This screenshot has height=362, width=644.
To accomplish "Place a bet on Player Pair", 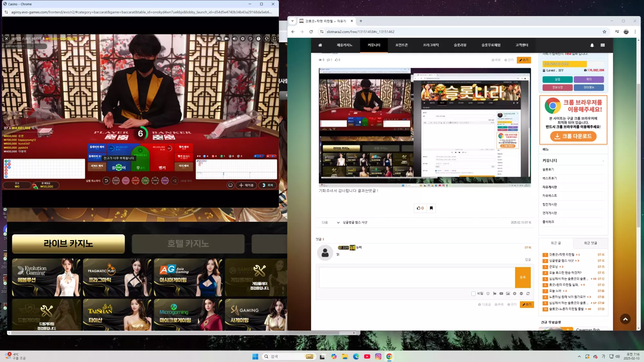I will (97, 148).
